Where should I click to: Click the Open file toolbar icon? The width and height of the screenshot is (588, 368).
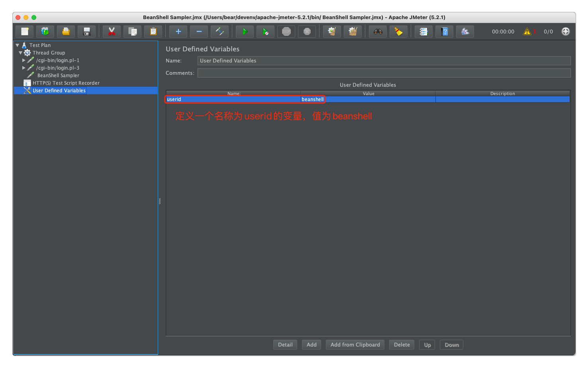coord(66,31)
